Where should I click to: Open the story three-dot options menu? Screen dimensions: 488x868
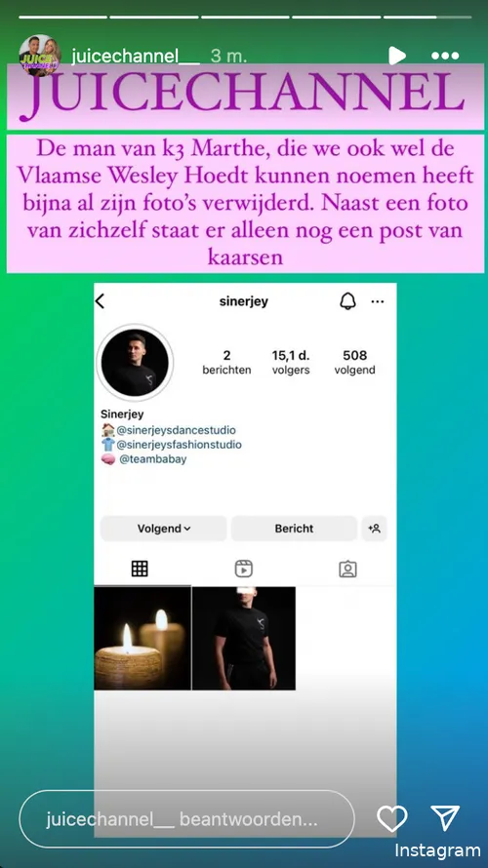[445, 56]
